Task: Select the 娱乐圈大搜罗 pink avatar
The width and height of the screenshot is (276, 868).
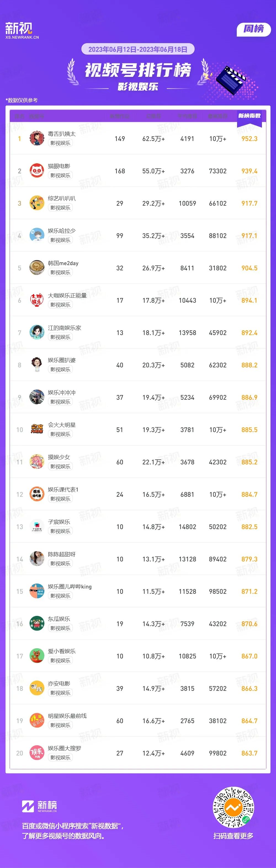Action: tap(37, 753)
